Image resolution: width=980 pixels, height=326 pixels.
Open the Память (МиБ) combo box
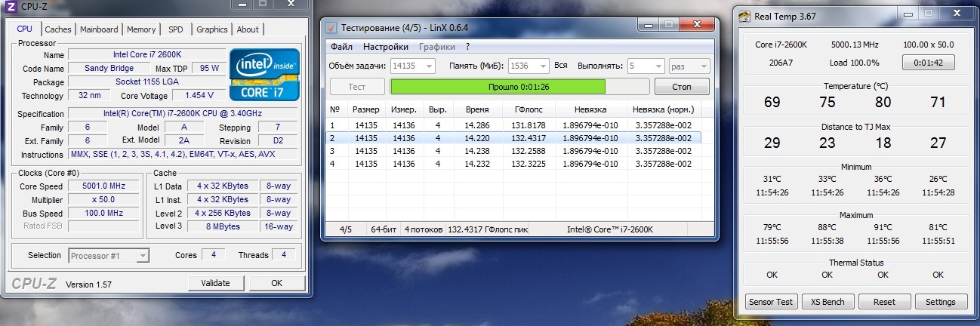(542, 66)
